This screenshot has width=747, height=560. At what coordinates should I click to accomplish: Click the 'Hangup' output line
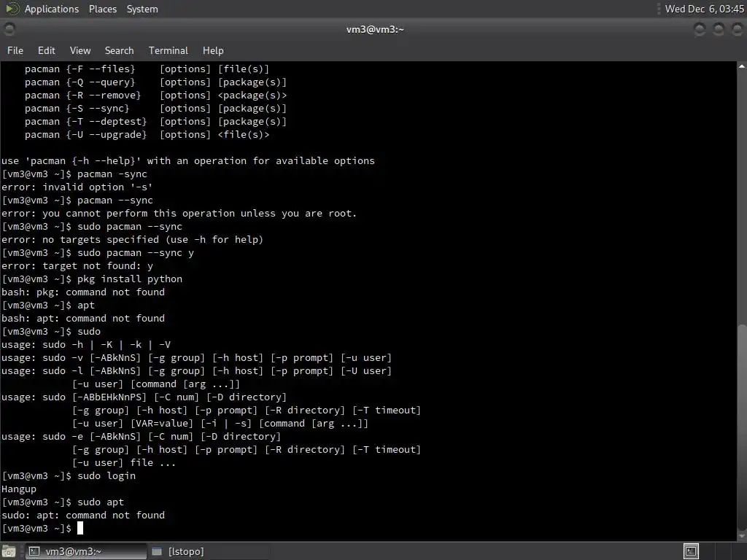tap(18, 489)
